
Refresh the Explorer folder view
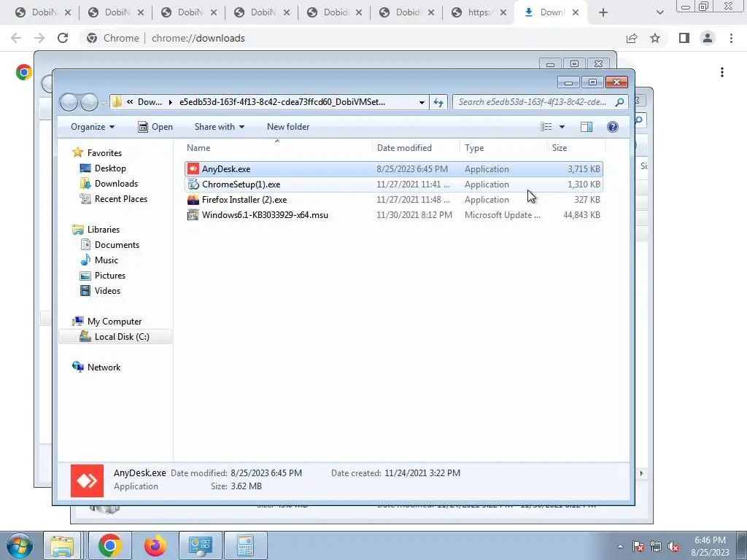tap(438, 102)
